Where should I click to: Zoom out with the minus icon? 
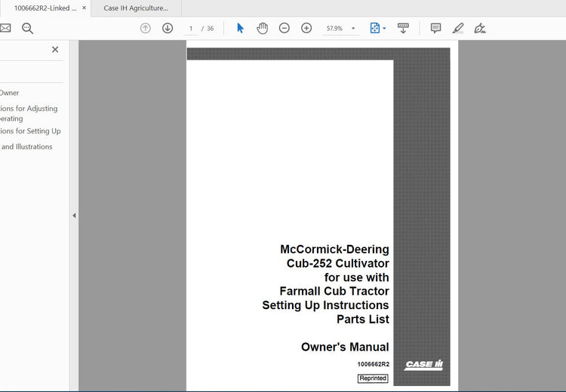(285, 28)
